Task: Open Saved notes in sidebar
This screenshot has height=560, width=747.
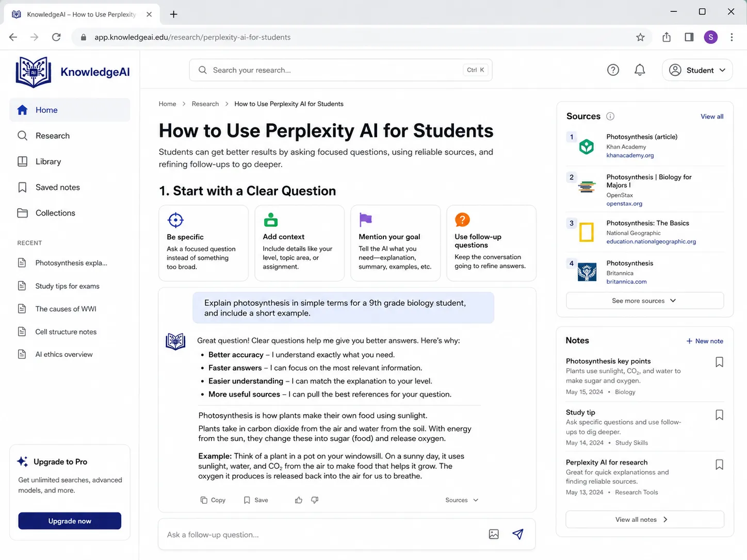Action: 70,187
